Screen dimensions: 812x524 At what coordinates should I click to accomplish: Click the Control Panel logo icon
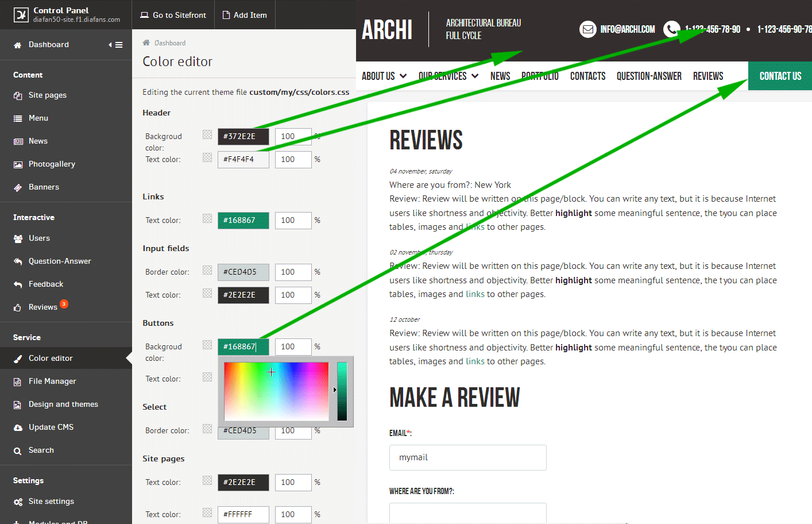tap(21, 15)
